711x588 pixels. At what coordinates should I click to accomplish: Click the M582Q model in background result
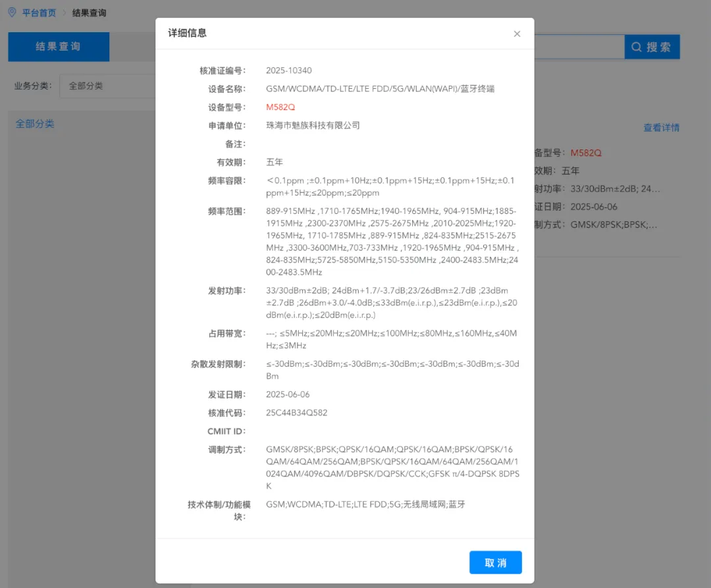(586, 153)
